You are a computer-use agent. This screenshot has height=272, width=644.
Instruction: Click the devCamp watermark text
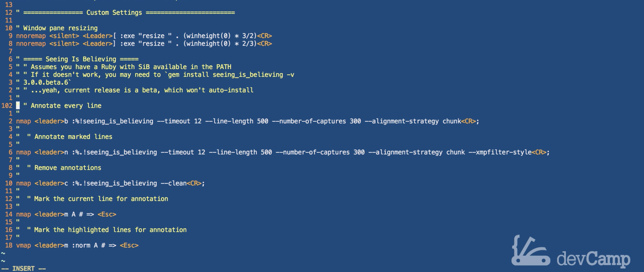click(x=593, y=259)
